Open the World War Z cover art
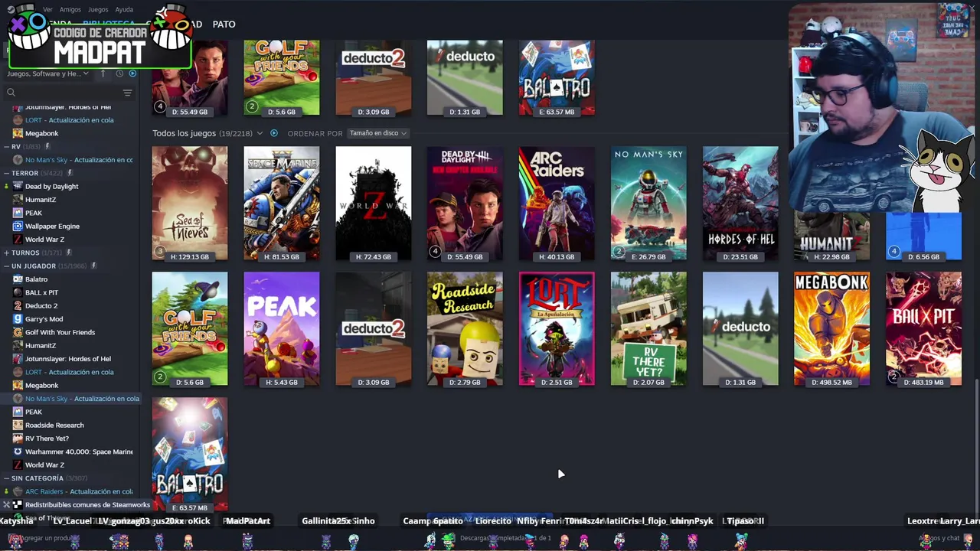Viewport: 980px width, 551px height. click(x=374, y=204)
